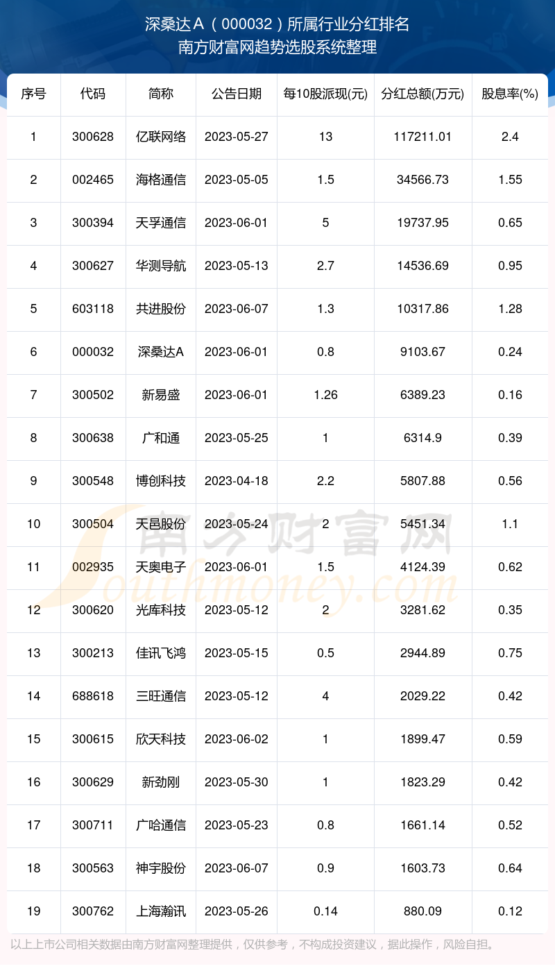Screen dimensions: 555x980
Task: Select total dividend 880.09
Action: tap(422, 911)
